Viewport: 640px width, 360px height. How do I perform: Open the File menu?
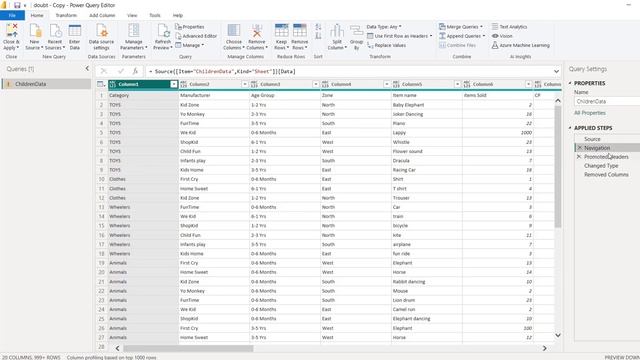[x=12, y=15]
